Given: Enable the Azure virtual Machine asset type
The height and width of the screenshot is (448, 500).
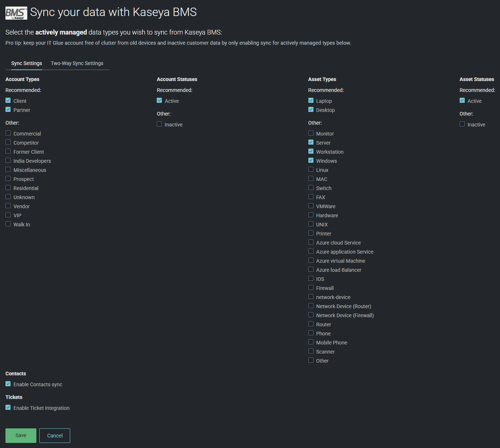Looking at the screenshot, I should pyautogui.click(x=311, y=260).
